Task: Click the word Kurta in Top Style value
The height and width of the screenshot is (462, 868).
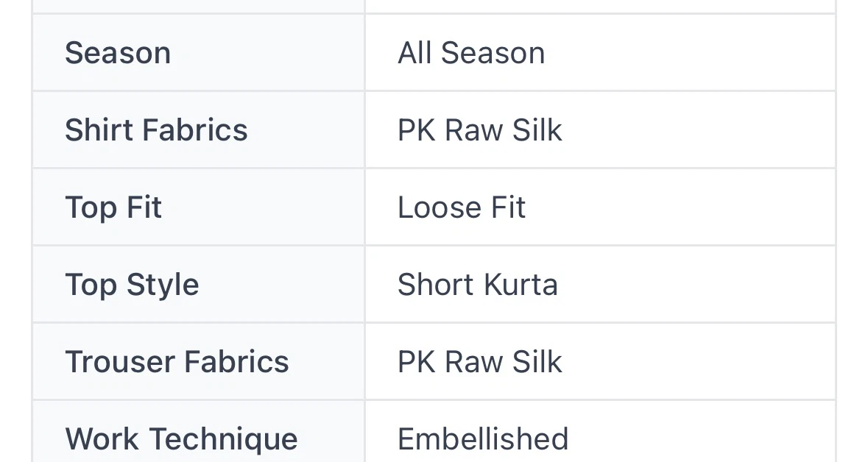Action: click(x=521, y=285)
